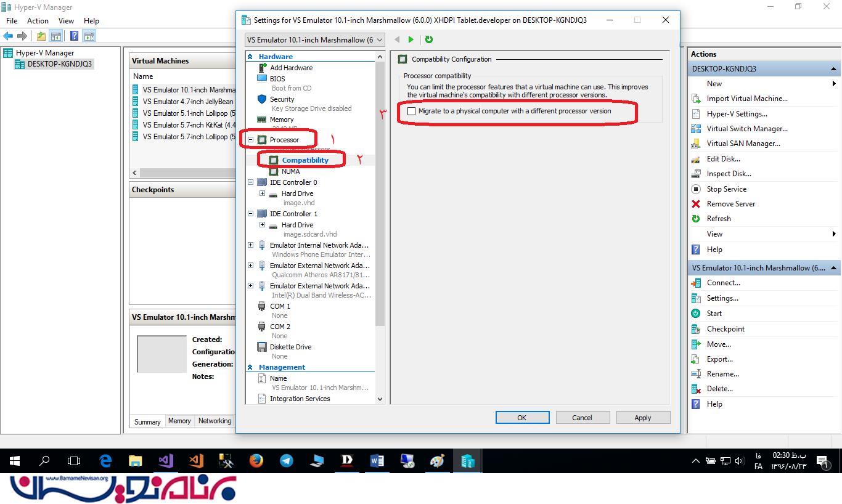This screenshot has height=504, width=842.
Task: Enable migrate to different processor version checkbox
Action: point(412,112)
